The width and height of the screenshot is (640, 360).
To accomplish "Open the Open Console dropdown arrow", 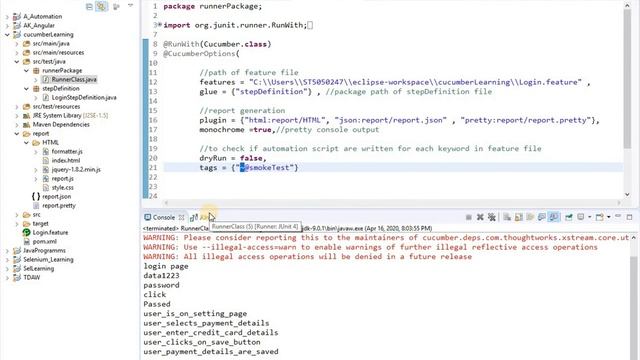I will 608,217.
